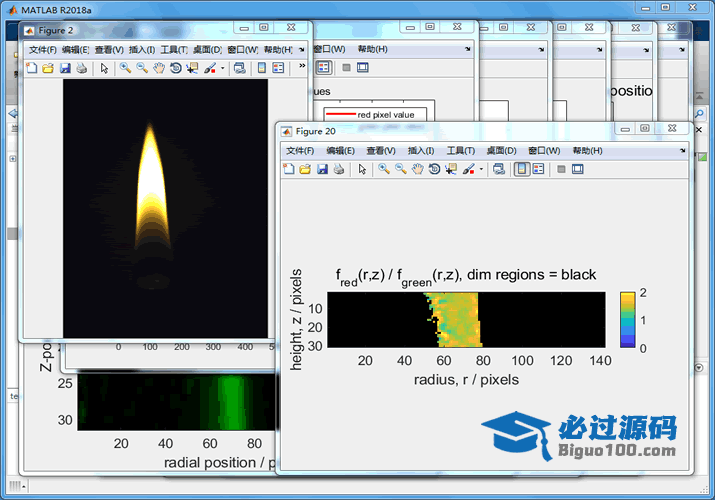Open 桌面(D) menu in Figure 20

(x=501, y=151)
